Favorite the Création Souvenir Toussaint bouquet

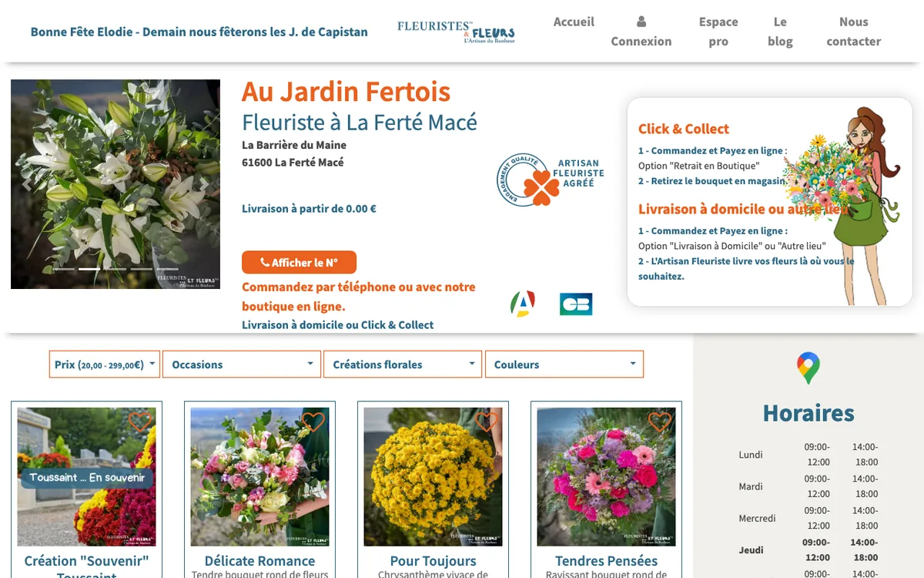click(x=140, y=422)
